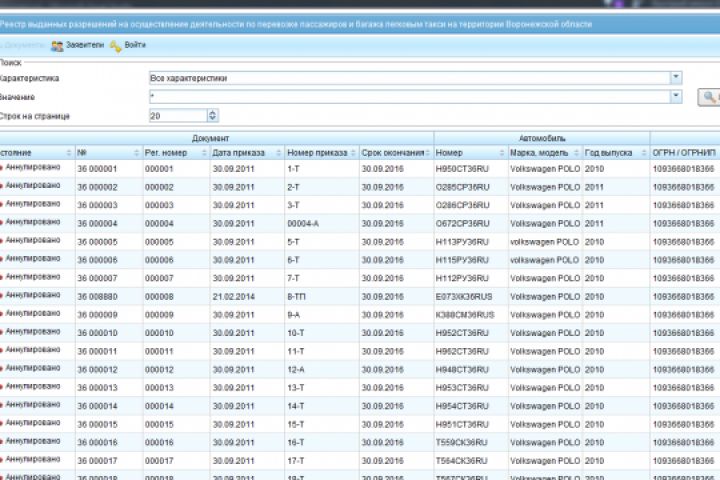Click sort icon in Срок окончания header
Screen dimensions: 720x480
(x=427, y=153)
